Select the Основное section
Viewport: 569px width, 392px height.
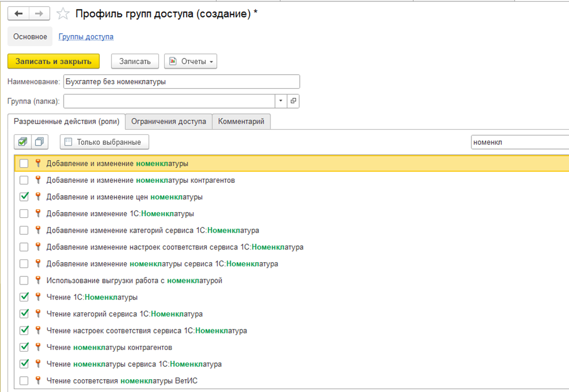(30, 37)
